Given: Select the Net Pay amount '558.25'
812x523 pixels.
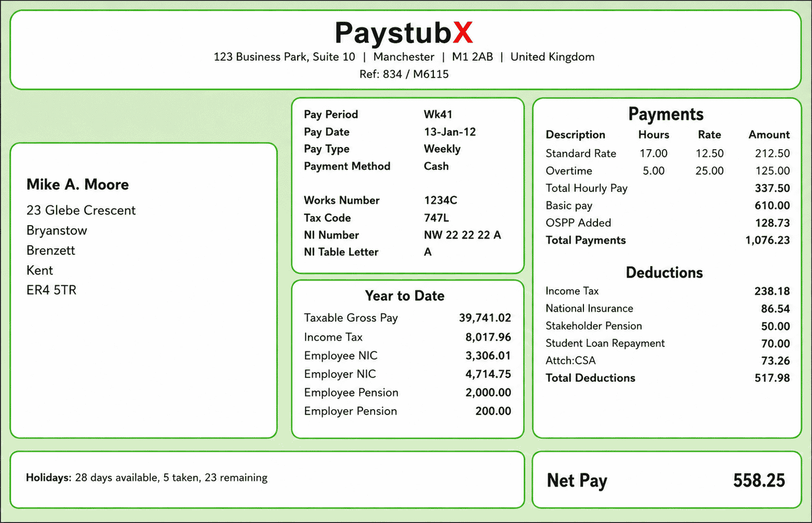Looking at the screenshot, I should [759, 480].
